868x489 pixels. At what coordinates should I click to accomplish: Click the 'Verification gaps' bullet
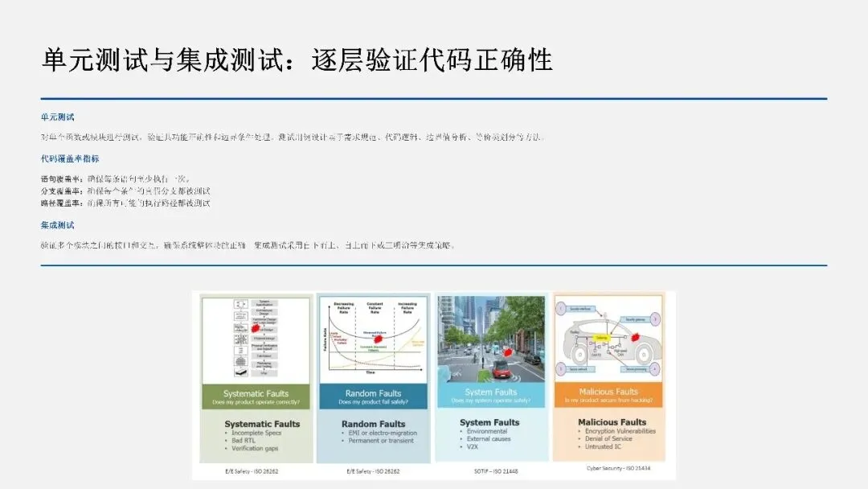pos(255,449)
